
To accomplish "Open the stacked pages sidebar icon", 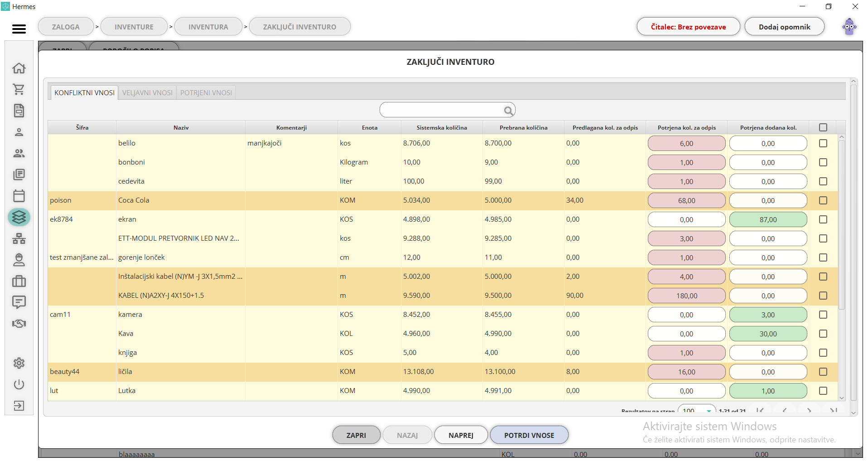I will [19, 175].
